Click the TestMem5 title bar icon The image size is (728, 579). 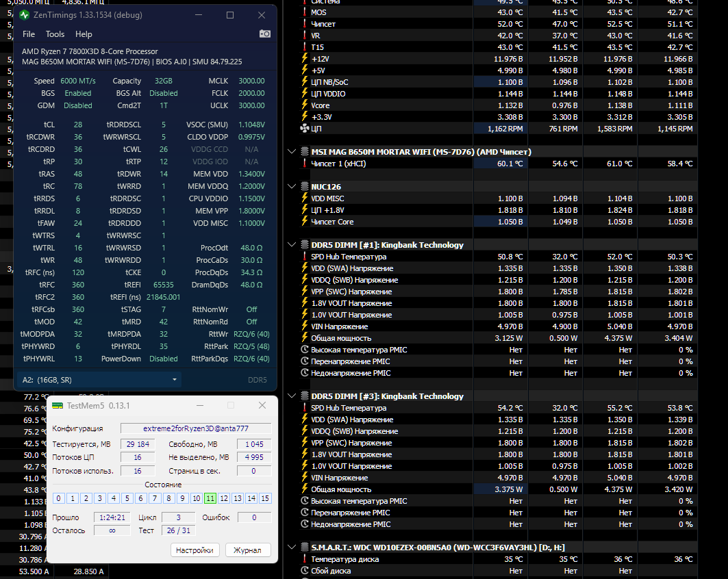tap(58, 405)
